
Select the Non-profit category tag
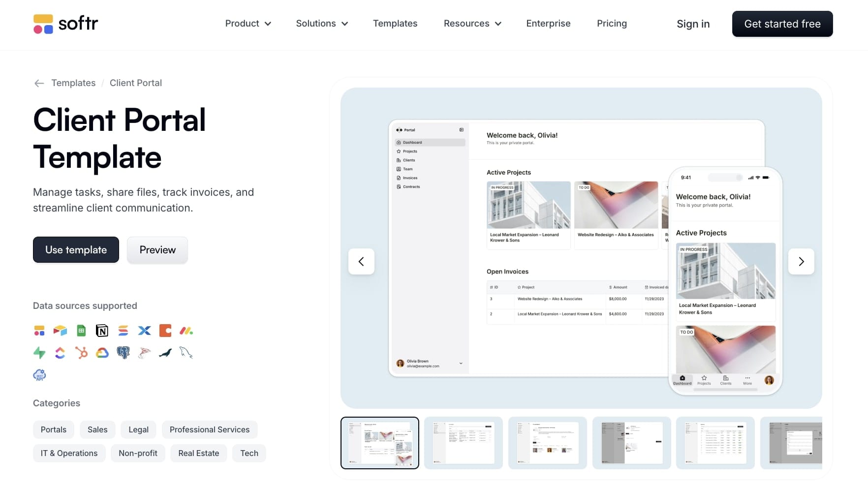tap(138, 453)
